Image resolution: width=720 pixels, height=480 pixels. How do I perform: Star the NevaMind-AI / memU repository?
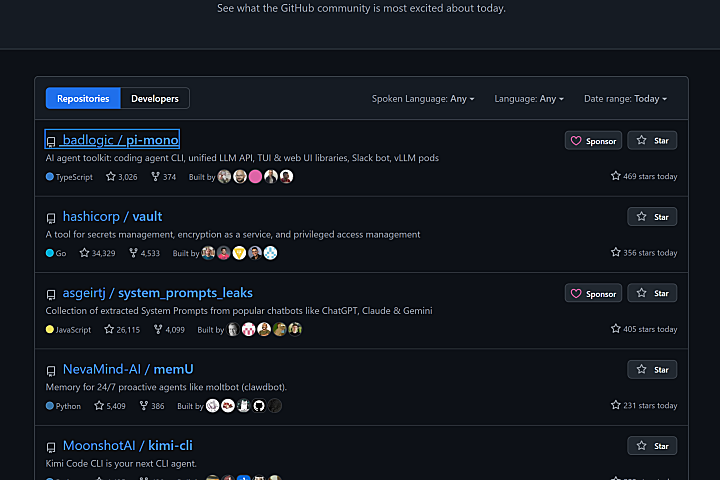[x=652, y=369]
